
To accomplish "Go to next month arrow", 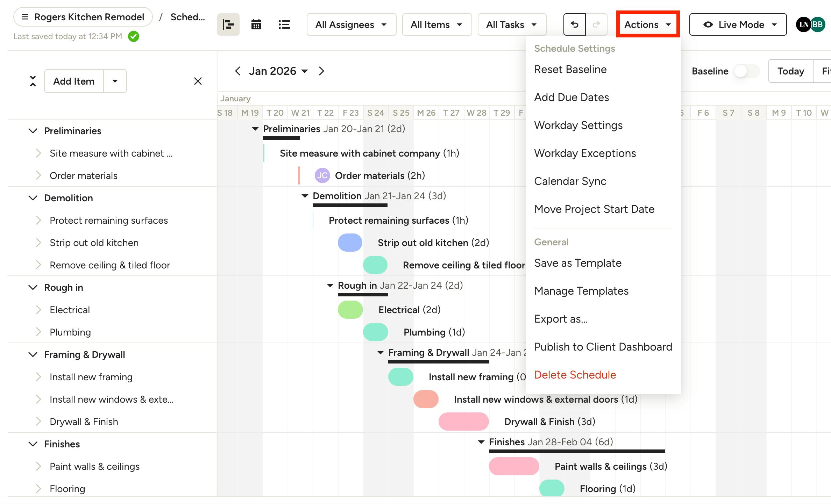I will tap(321, 71).
